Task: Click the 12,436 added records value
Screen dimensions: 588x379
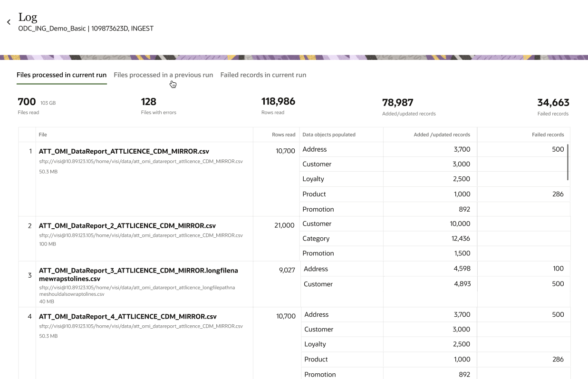Action: [x=461, y=239]
